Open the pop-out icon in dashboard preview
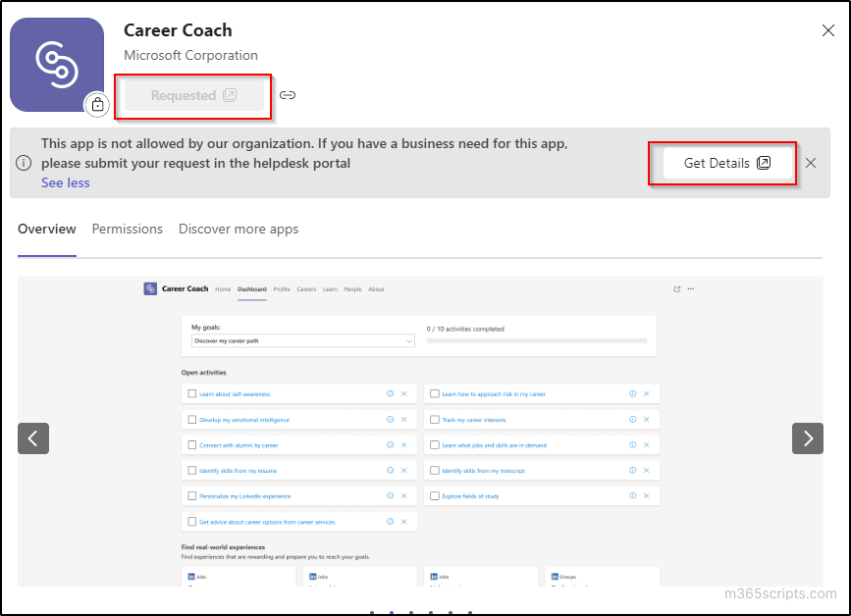 point(676,287)
